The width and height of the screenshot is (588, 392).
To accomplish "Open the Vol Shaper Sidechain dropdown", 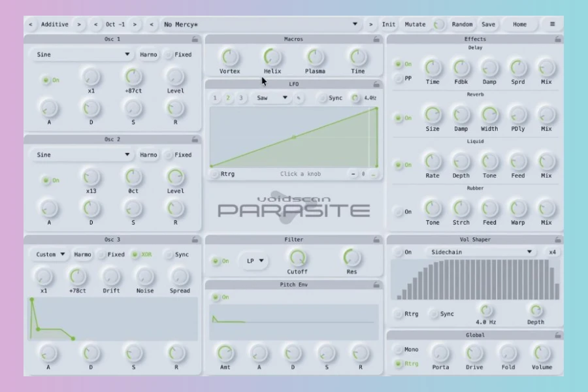I will coord(482,252).
